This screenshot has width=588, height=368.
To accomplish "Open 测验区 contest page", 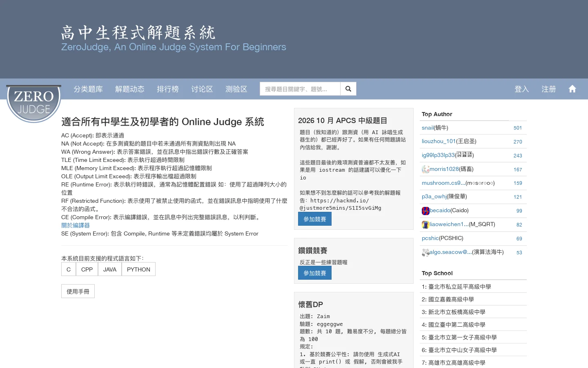I will 236,89.
